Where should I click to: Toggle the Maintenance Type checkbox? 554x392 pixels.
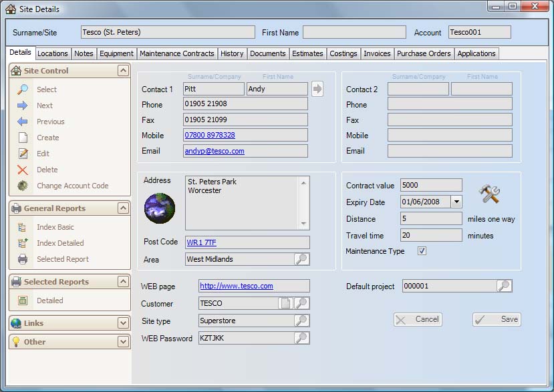point(422,251)
